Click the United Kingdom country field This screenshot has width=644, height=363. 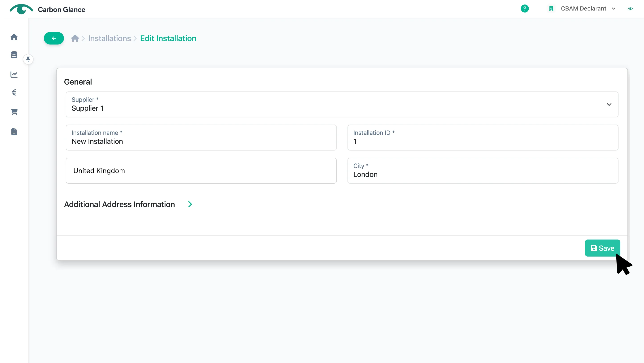click(201, 170)
